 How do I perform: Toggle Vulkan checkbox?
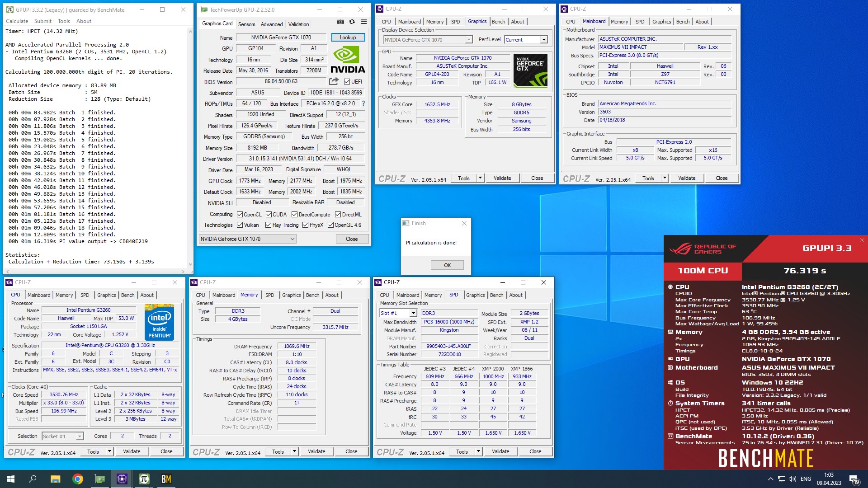pos(240,225)
